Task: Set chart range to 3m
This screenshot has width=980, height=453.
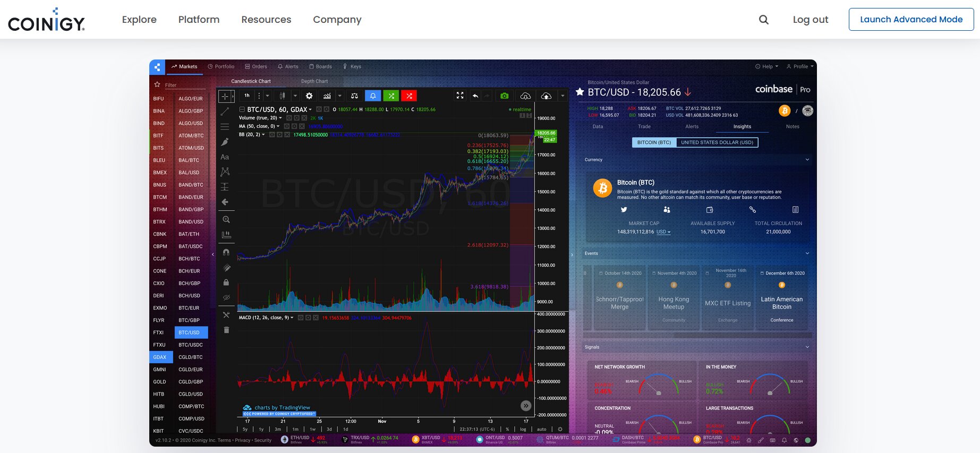Action: (x=278, y=429)
